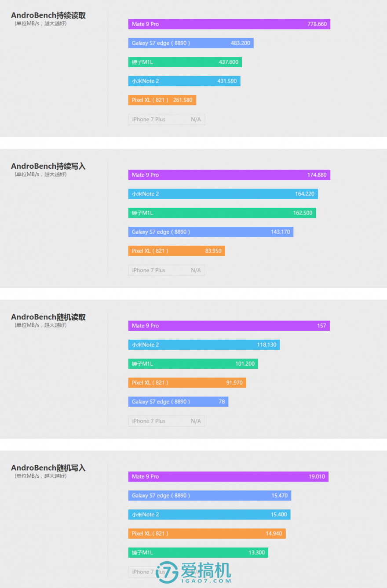The height and width of the screenshot is (588, 387).
Task: Click the Mate 9 Pro 19.010 bar
Action: click(x=228, y=476)
